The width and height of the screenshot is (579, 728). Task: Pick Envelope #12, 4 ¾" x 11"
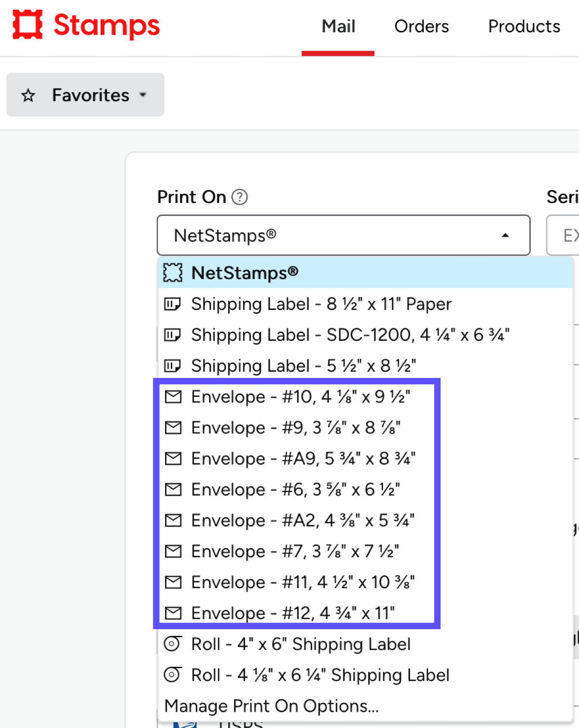pyautogui.click(x=365, y=613)
